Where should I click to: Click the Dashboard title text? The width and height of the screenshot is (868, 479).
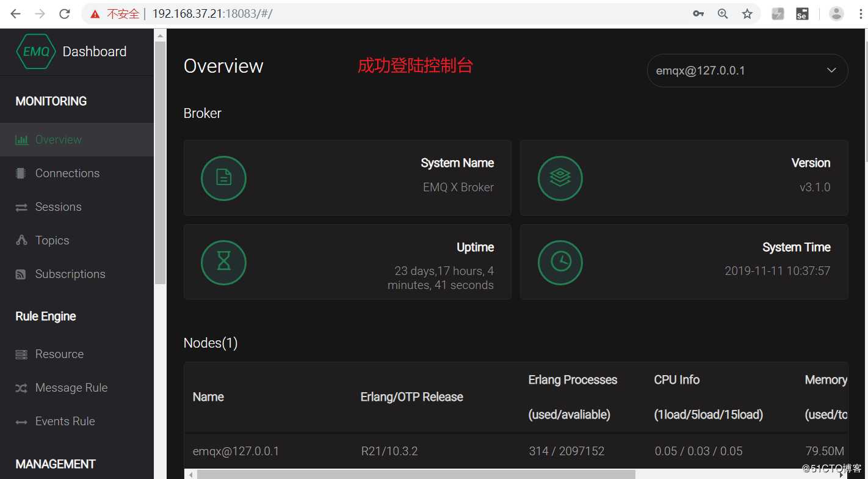(x=95, y=52)
